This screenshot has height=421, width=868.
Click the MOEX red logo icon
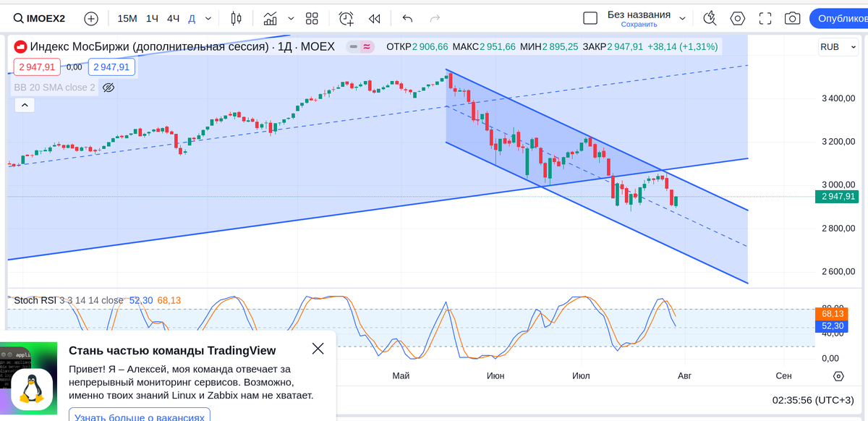pyautogui.click(x=20, y=47)
